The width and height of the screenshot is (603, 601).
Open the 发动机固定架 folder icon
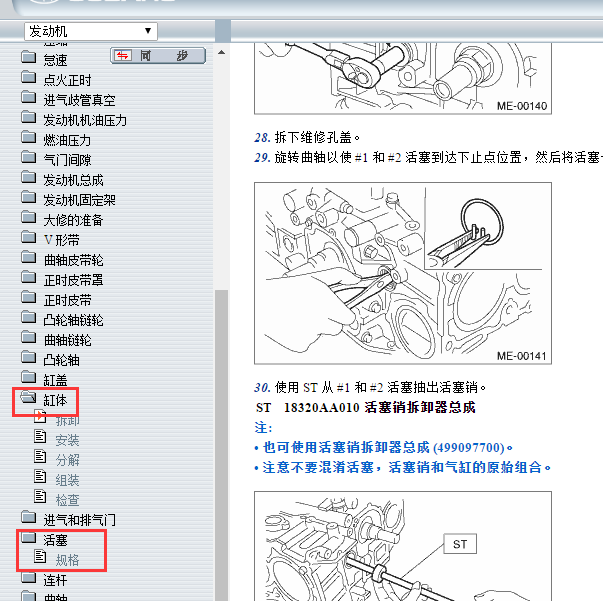click(x=28, y=197)
